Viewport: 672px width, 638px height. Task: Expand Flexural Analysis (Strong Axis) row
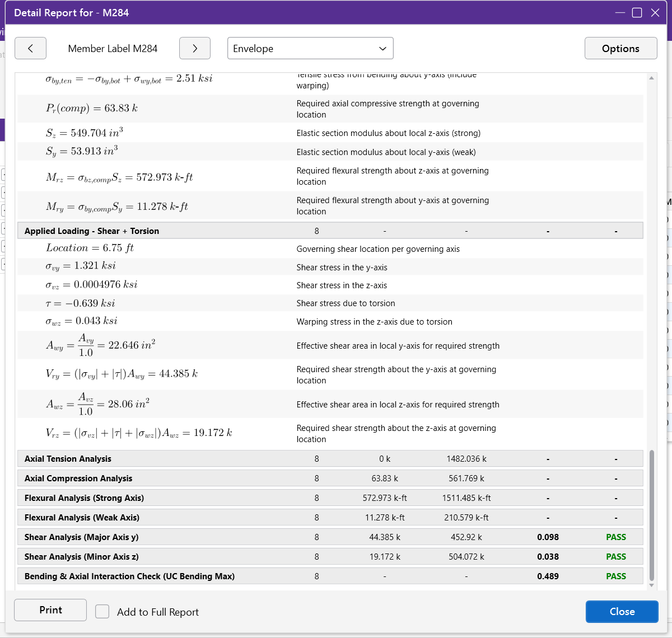[x=330, y=498]
